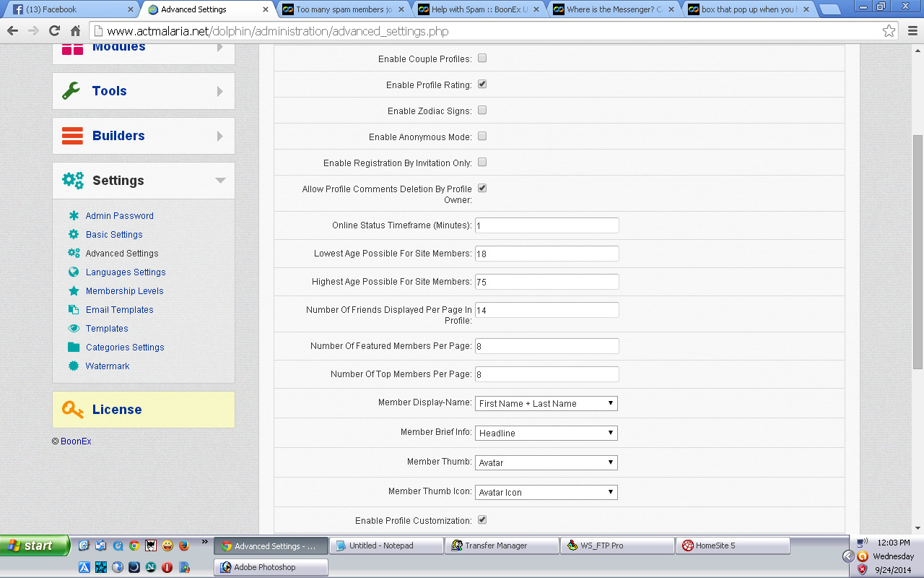Uncheck Enable Profile Rating
924x578 pixels.
pyautogui.click(x=482, y=84)
